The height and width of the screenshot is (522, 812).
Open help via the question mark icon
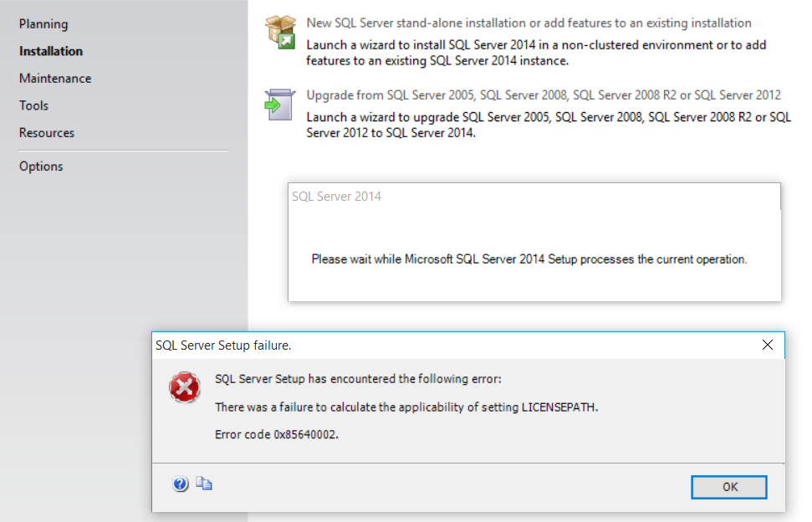pyautogui.click(x=181, y=483)
